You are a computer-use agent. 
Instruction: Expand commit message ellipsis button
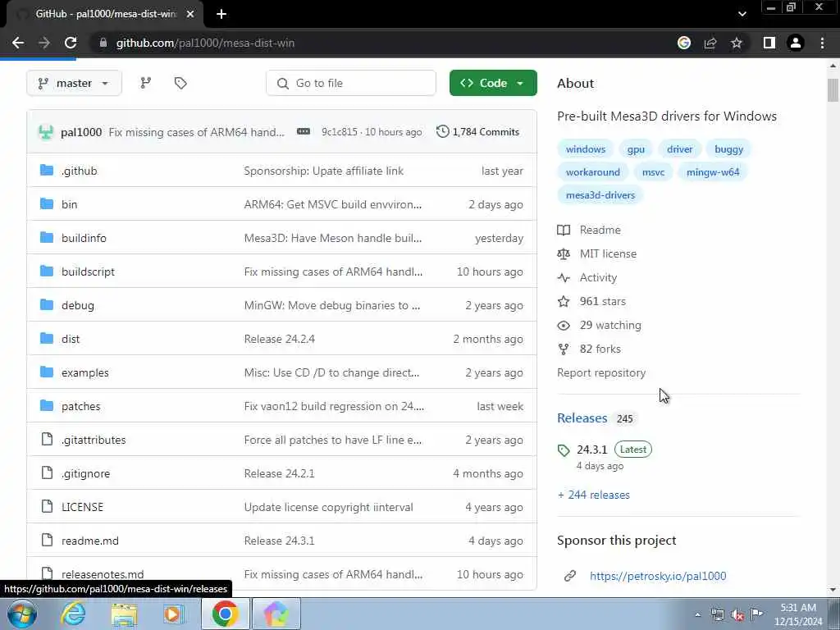coord(304,132)
